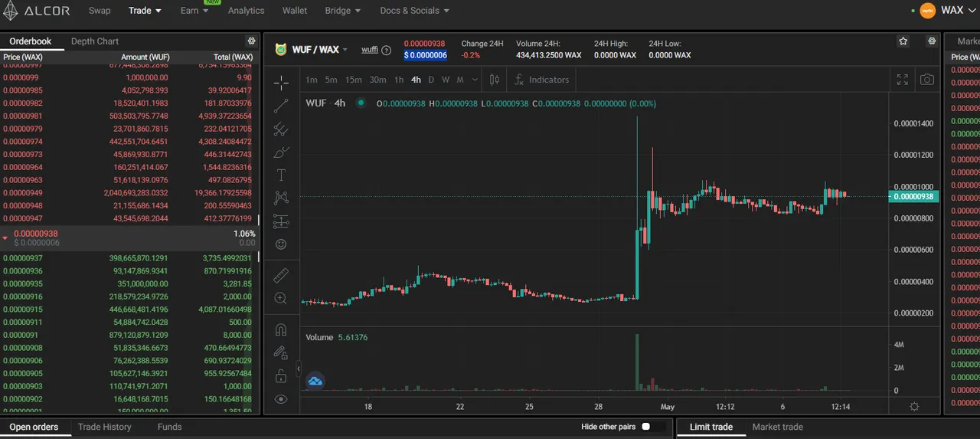Open chart settings gear near time axis
This screenshot has width=980, height=439.
click(x=914, y=407)
